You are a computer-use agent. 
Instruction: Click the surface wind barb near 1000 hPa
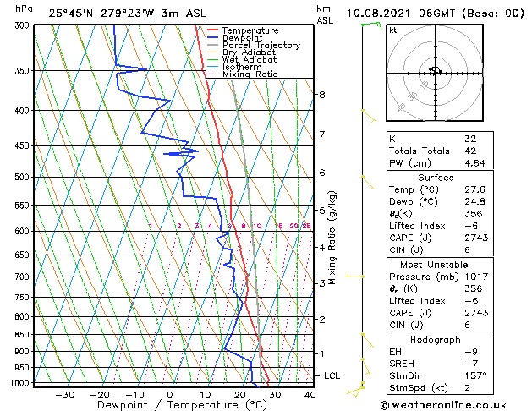pyautogui.click(x=355, y=390)
